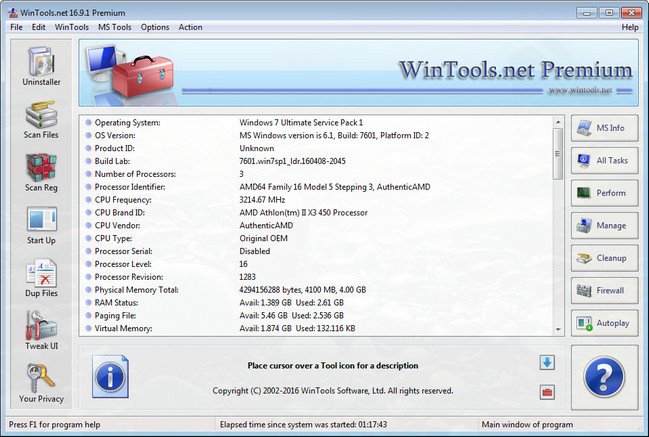Select the CPU Frequency row
This screenshot has width=649, height=437.
point(317,199)
